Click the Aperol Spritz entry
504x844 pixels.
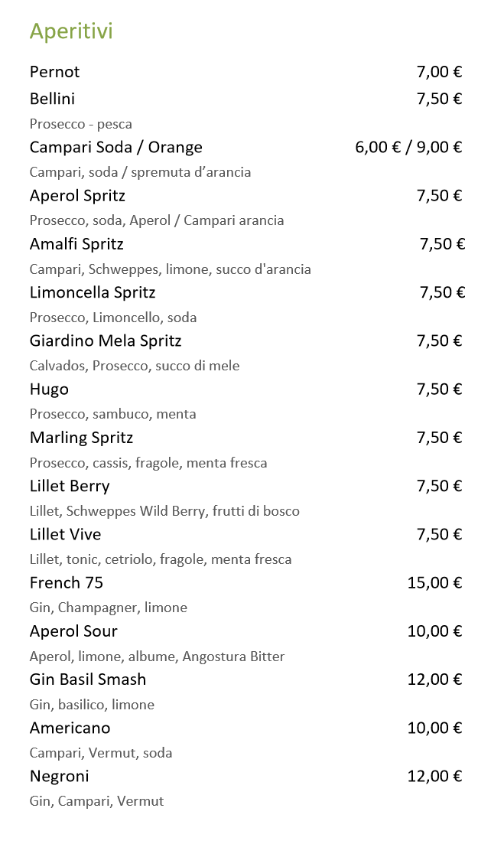pos(77,196)
